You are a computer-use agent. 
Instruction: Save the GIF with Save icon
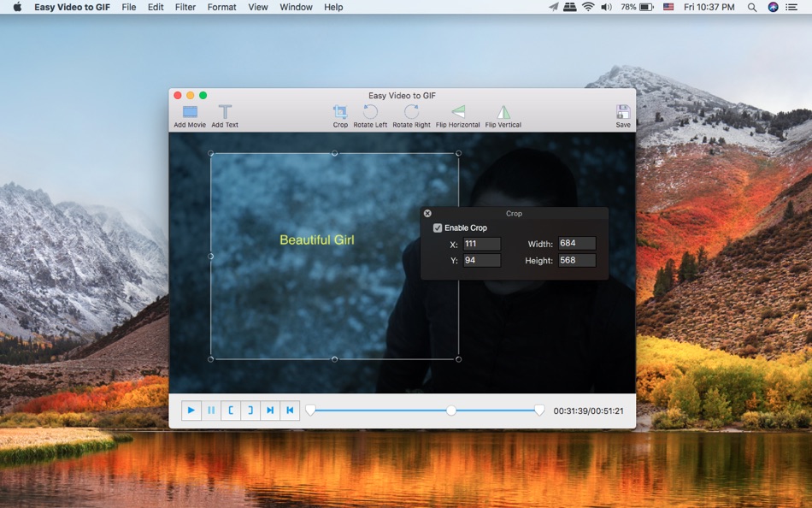(x=623, y=113)
